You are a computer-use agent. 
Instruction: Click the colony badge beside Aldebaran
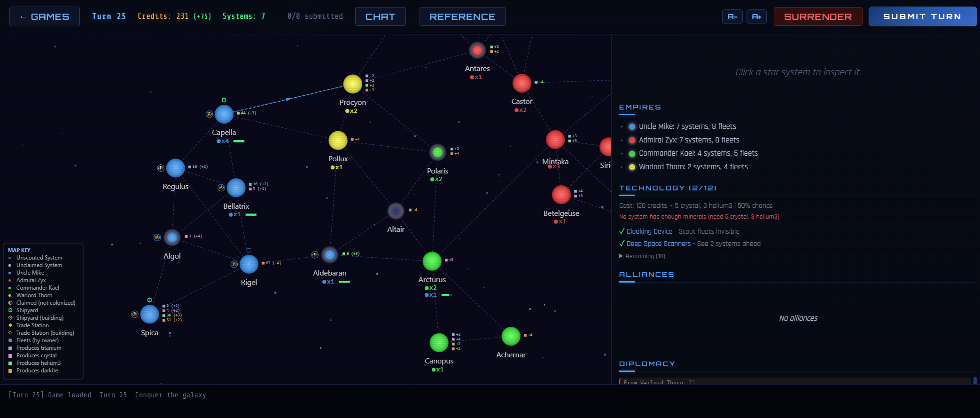(315, 255)
